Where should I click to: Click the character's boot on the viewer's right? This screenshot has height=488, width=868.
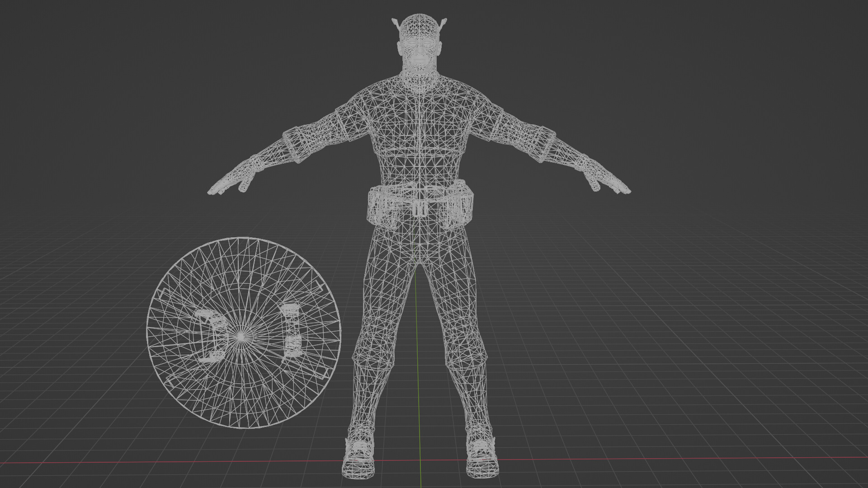point(483,456)
